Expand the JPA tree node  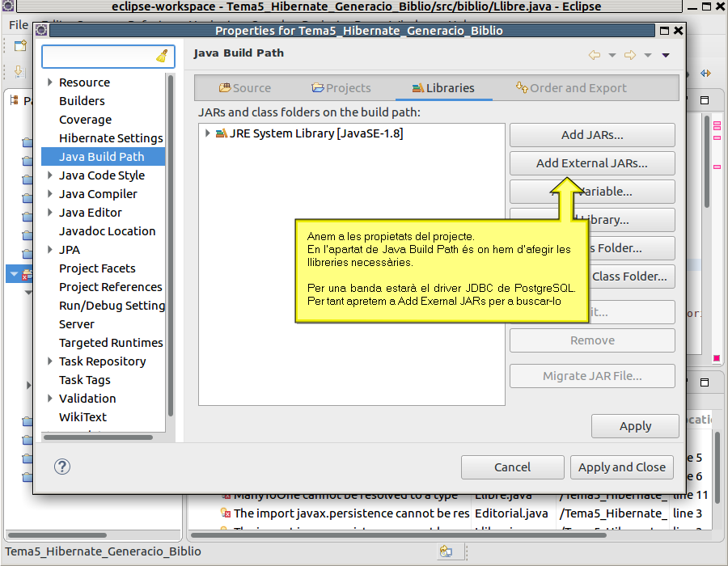tap(49, 249)
